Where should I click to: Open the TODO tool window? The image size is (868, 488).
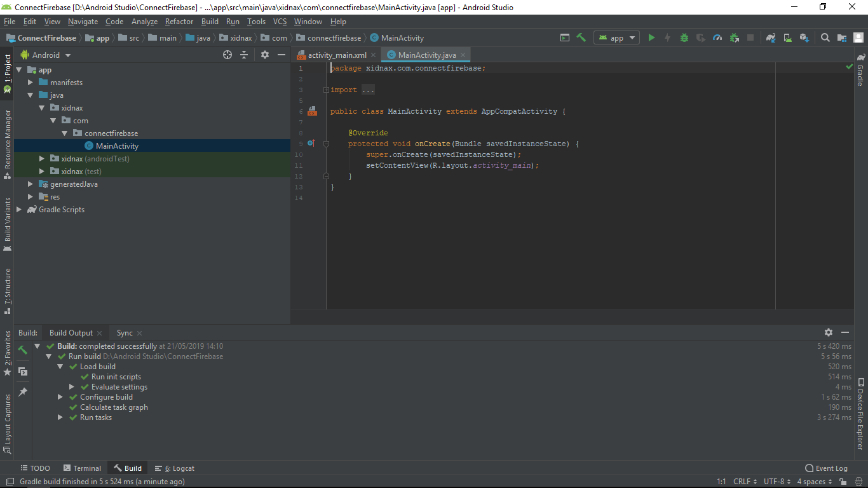[x=35, y=468]
